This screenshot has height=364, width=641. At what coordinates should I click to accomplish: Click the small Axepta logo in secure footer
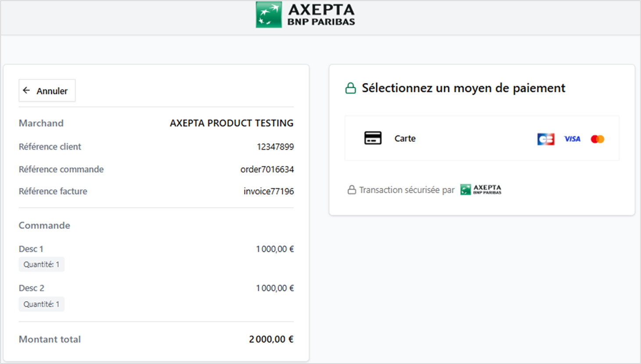point(481,190)
